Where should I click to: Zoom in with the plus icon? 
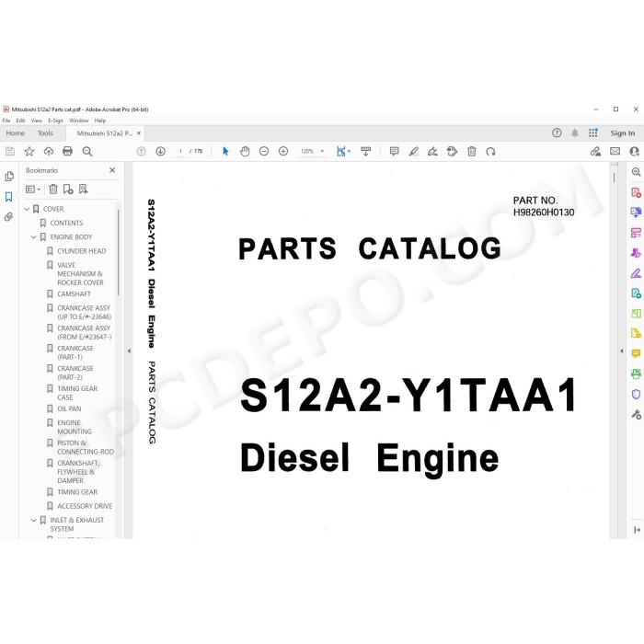[x=283, y=152]
